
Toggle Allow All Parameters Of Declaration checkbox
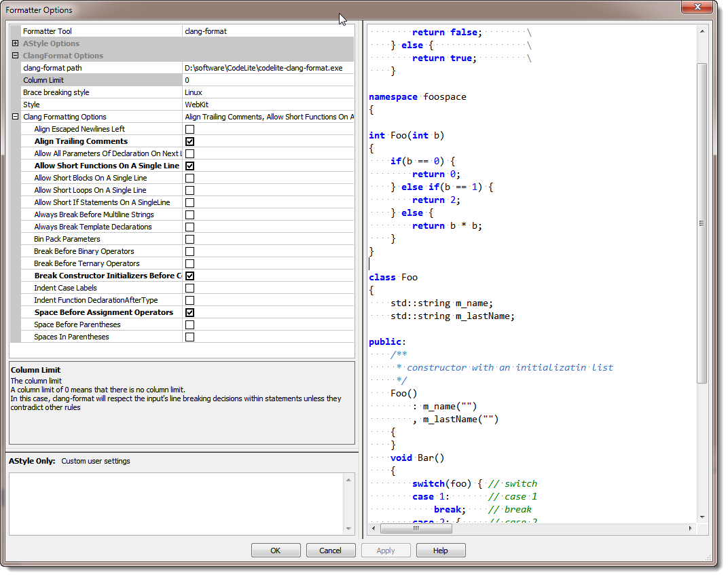coord(190,153)
